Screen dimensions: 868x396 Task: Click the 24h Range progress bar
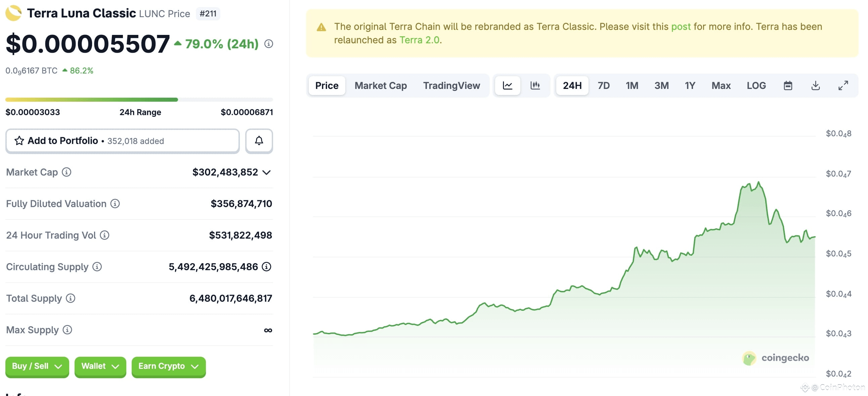click(139, 100)
